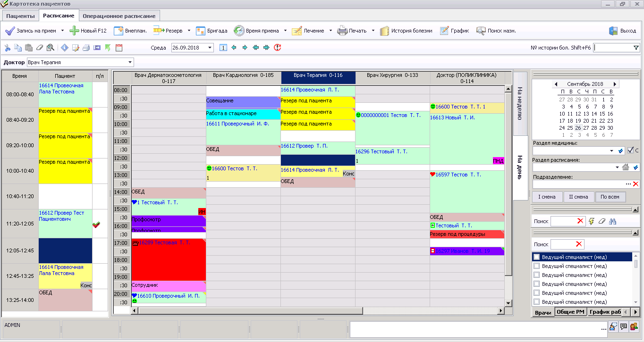The width and height of the screenshot is (644, 342).
Task: Select the На день vertical tab
Action: (x=520, y=168)
